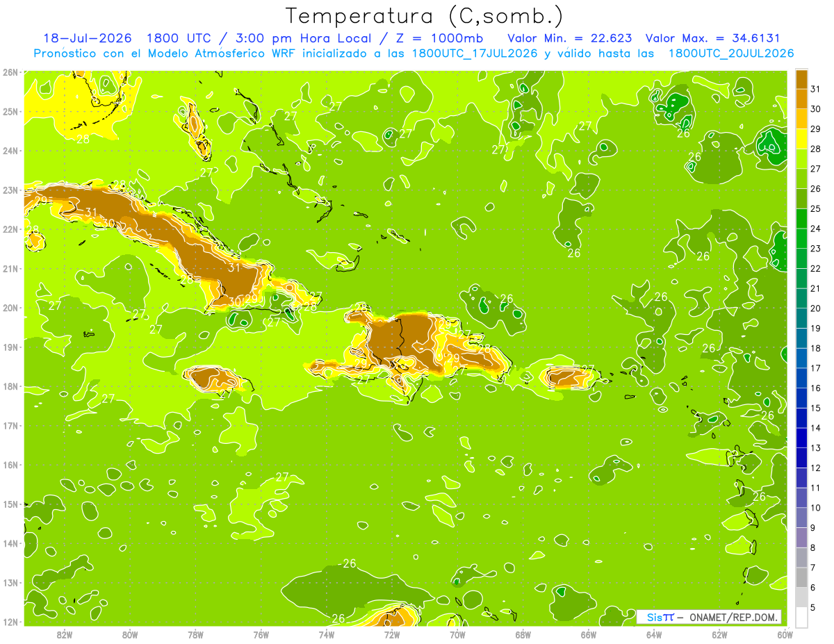
Task: Click the "1800UTC_20JUL2026" valid-until time
Action: (730, 53)
